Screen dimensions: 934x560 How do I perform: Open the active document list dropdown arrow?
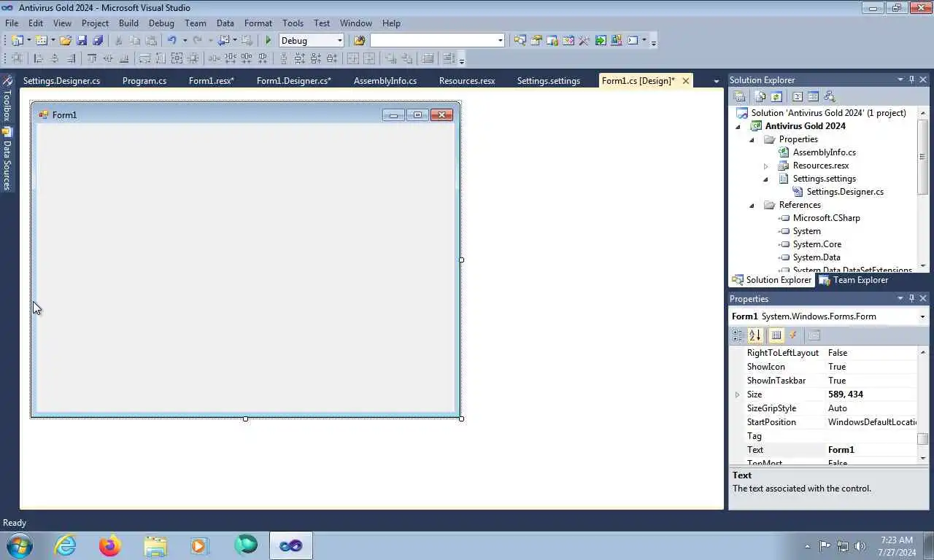(x=716, y=81)
